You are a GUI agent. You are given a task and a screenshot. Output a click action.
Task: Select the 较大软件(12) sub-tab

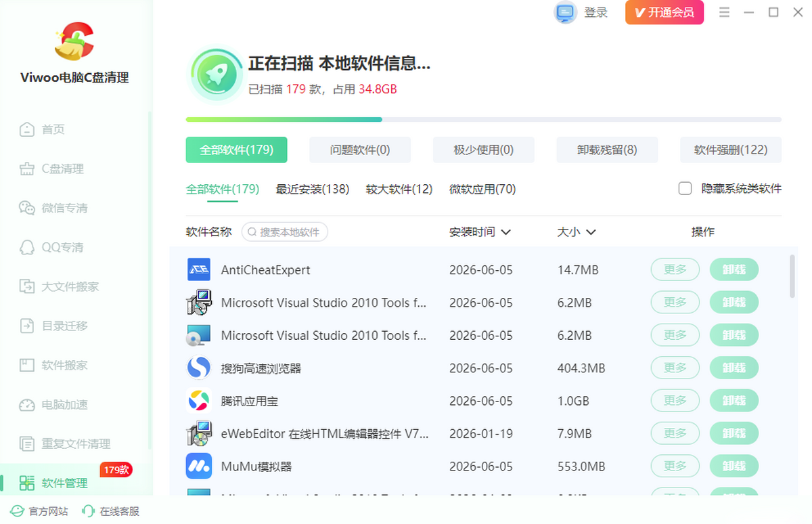click(399, 189)
